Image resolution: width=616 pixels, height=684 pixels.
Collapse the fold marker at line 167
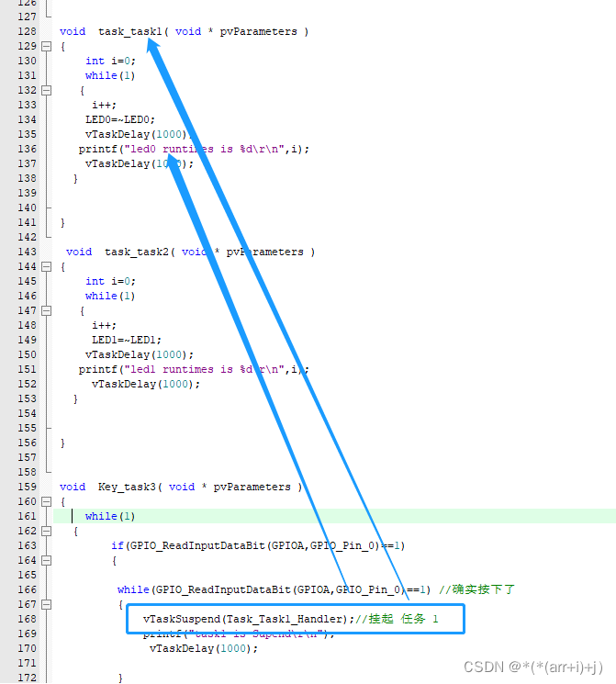pyautogui.click(x=46, y=604)
